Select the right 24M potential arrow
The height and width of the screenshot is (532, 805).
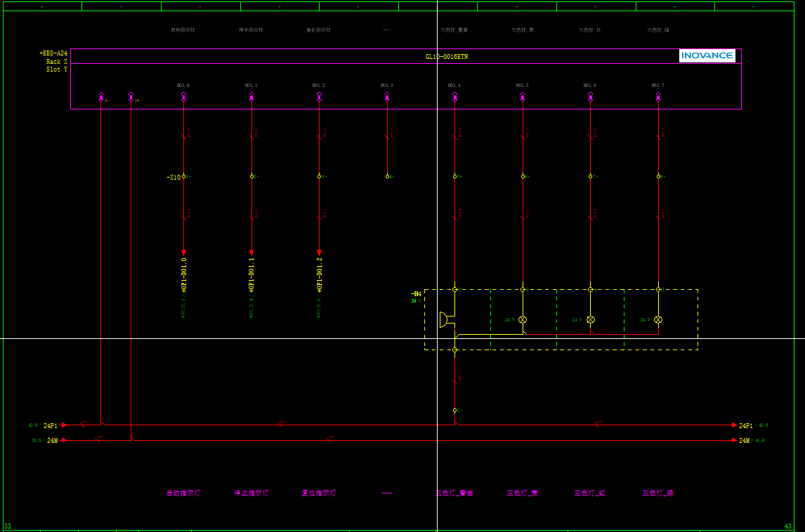pos(734,440)
